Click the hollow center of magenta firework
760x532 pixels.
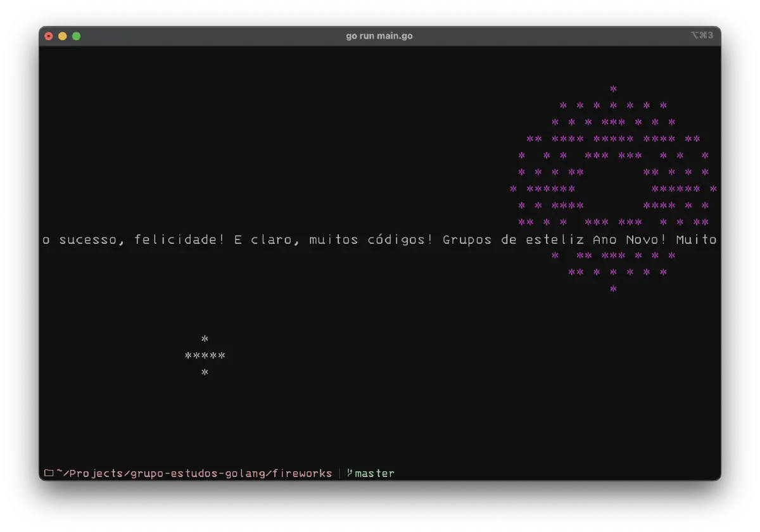point(613,189)
